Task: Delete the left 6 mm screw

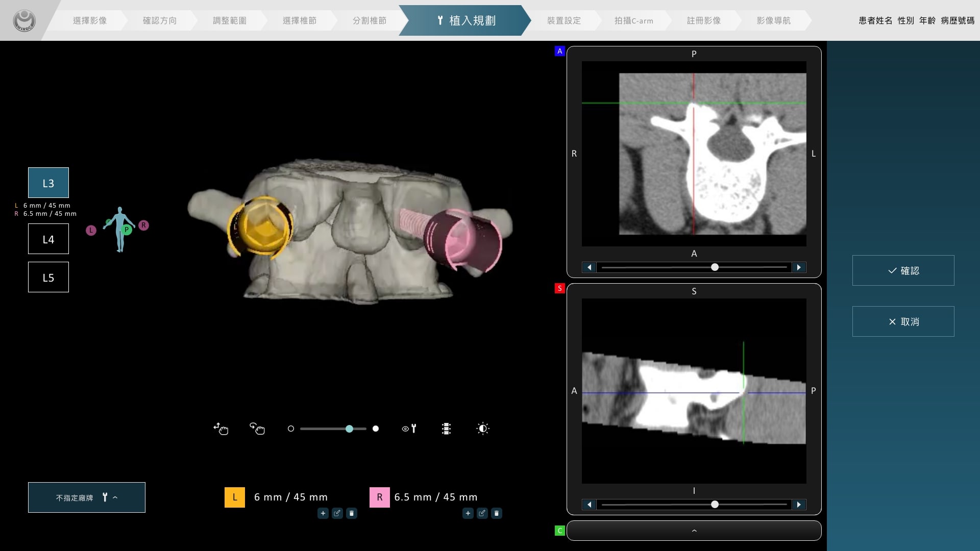Action: click(x=351, y=513)
